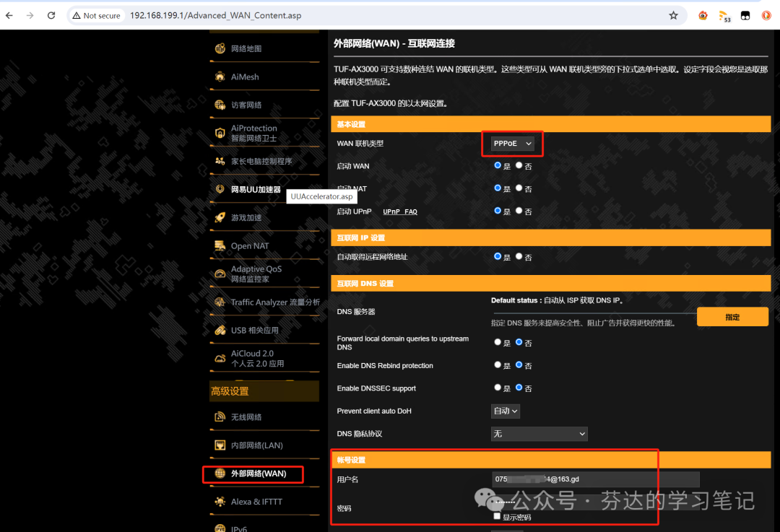The height and width of the screenshot is (532, 780).
Task: Click the 密码 password field
Action: point(595,502)
